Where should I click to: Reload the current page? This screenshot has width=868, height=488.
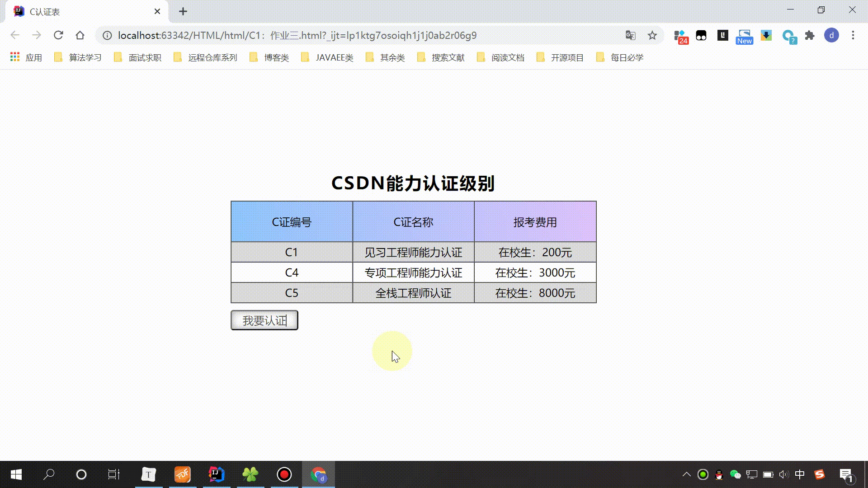(x=58, y=35)
